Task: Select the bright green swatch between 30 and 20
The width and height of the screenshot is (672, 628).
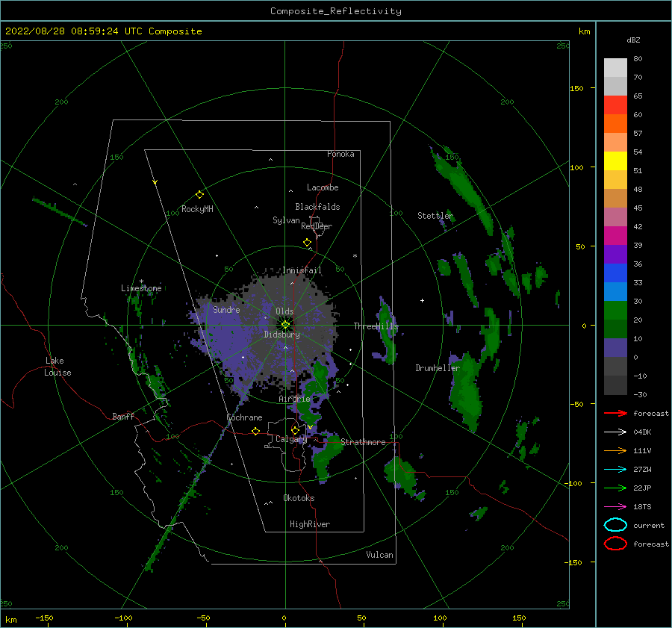Action: pyautogui.click(x=615, y=311)
